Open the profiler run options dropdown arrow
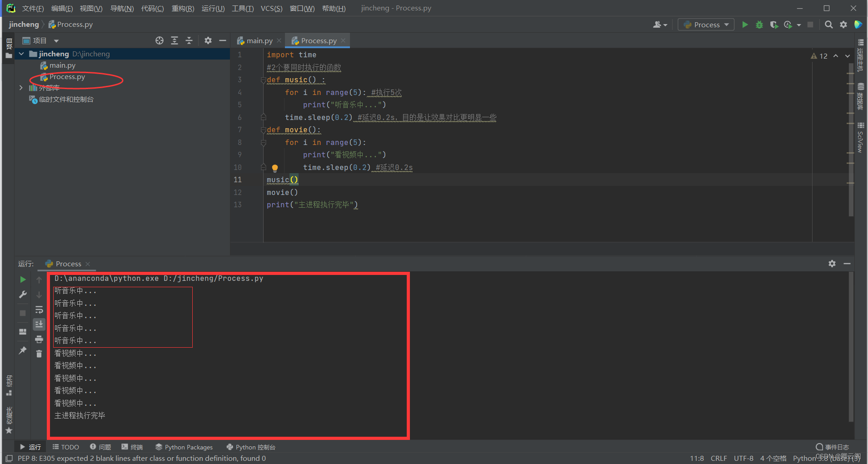 tap(798, 25)
